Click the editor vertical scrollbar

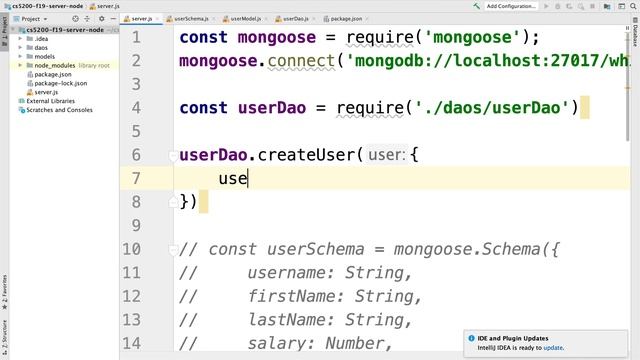click(628, 86)
